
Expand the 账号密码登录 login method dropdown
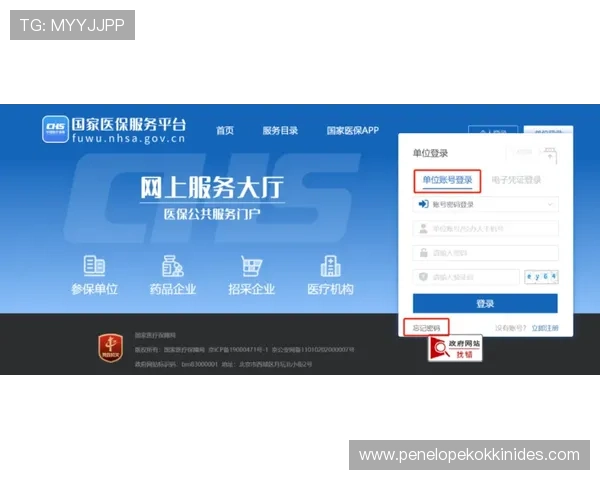(485, 204)
